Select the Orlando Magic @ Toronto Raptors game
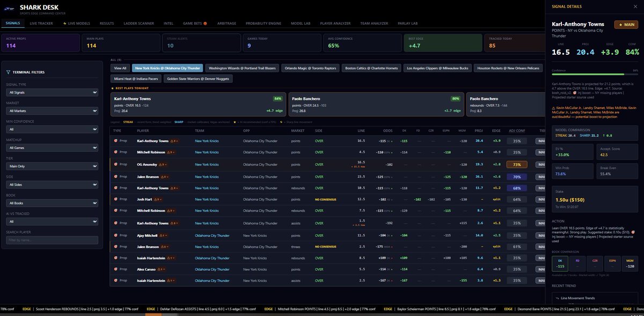The height and width of the screenshot is (316, 644). coord(310,68)
